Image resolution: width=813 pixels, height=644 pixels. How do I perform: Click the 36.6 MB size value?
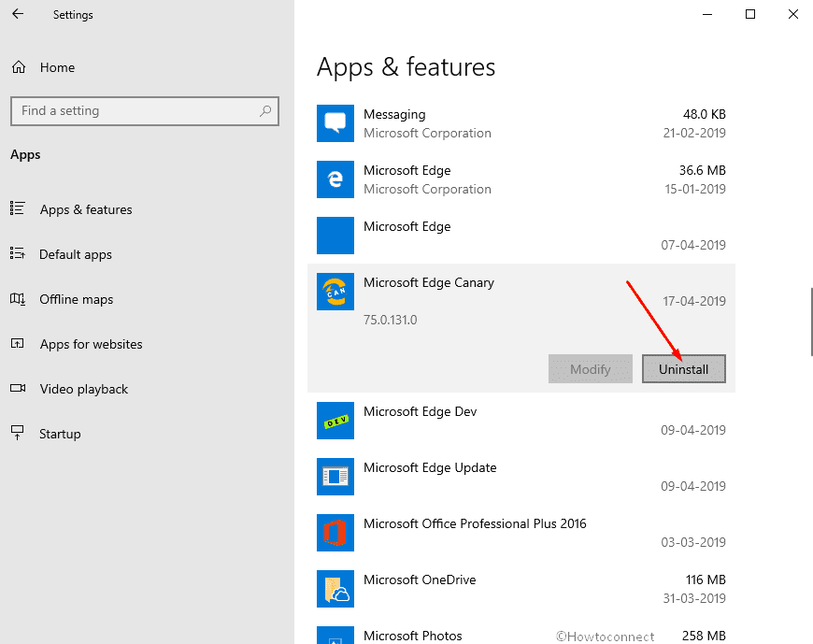pyautogui.click(x=703, y=170)
